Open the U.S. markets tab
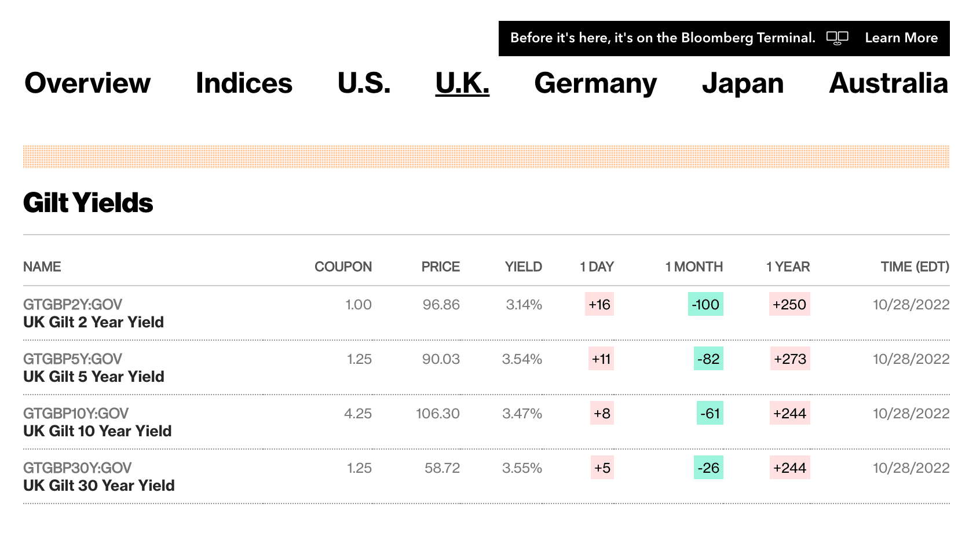 click(364, 83)
